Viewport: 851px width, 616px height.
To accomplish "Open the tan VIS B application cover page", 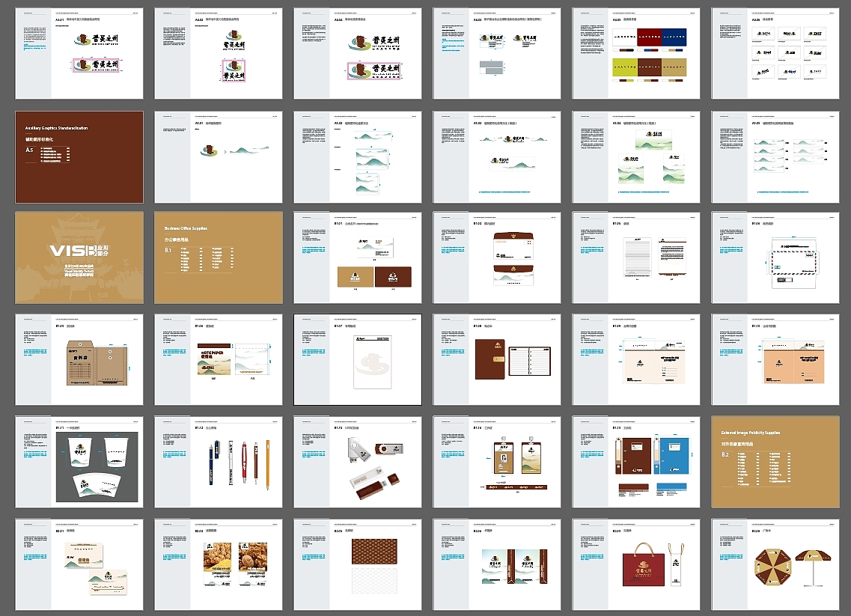I will [x=79, y=257].
